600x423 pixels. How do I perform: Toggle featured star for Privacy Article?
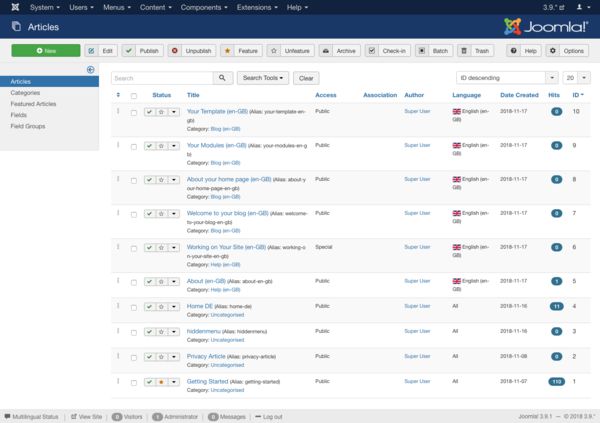tap(161, 357)
